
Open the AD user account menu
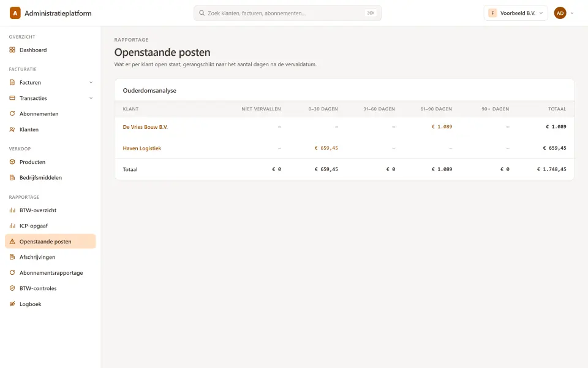[564, 13]
